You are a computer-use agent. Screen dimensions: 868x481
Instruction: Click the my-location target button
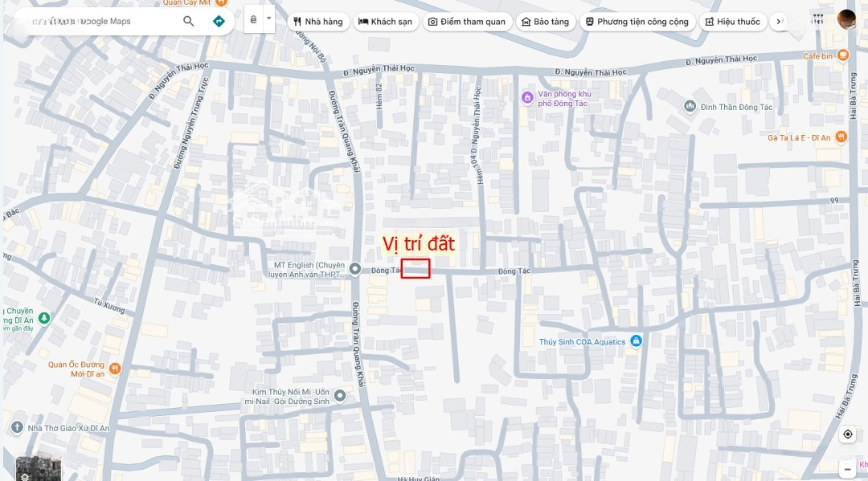point(848,434)
